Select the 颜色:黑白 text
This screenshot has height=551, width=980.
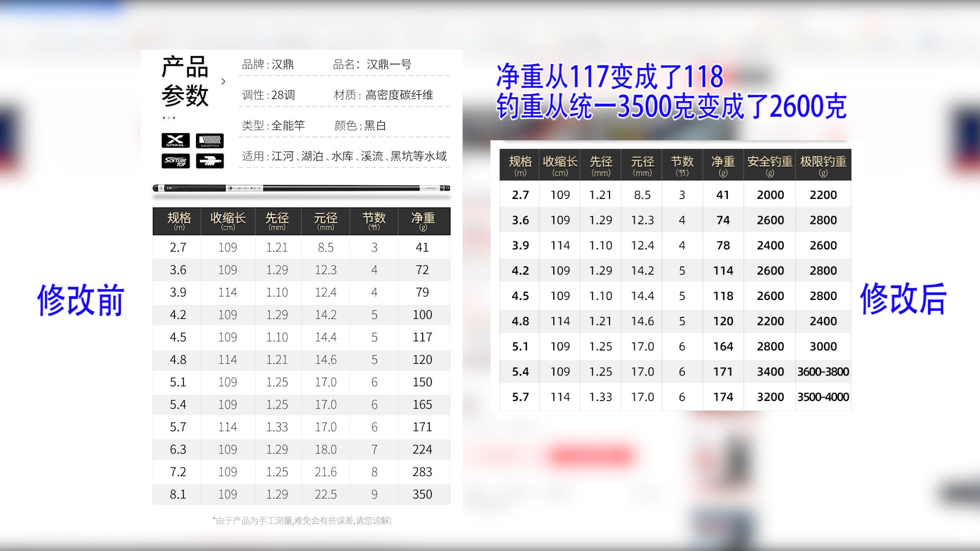point(360,126)
